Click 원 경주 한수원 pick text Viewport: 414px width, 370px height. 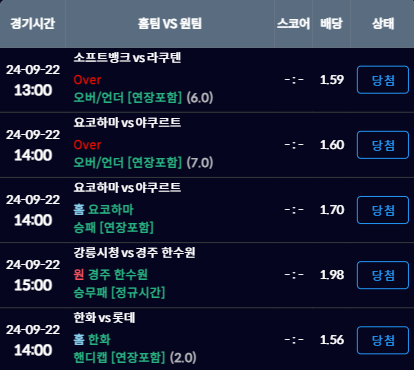click(x=110, y=275)
